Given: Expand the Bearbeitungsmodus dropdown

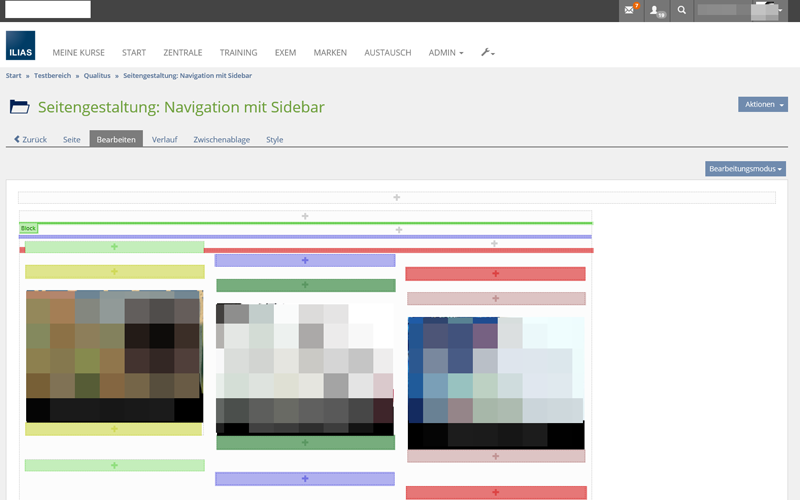Looking at the screenshot, I should click(x=745, y=169).
